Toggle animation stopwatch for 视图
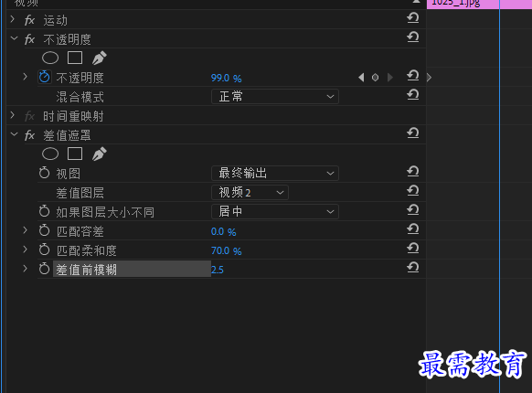This screenshot has height=393, width=532. (45, 173)
